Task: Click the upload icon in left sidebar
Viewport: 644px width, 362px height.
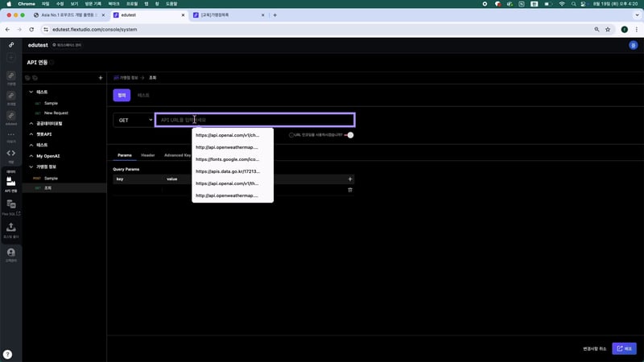Action: [x=11, y=228]
